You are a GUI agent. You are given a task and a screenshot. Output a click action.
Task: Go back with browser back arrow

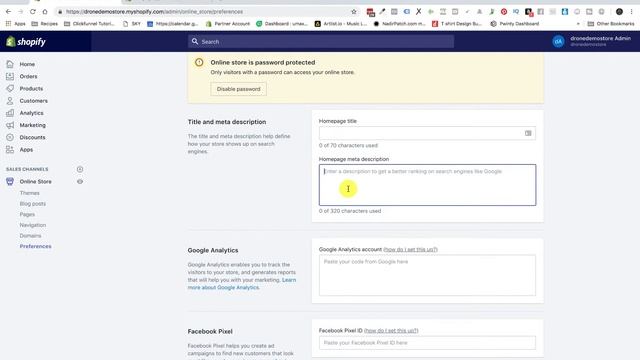coord(8,11)
